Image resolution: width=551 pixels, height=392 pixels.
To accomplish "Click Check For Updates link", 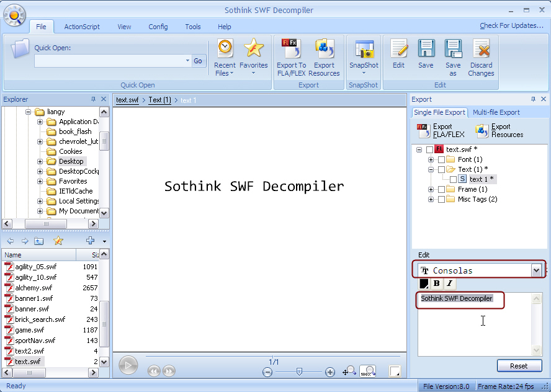I will (511, 25).
